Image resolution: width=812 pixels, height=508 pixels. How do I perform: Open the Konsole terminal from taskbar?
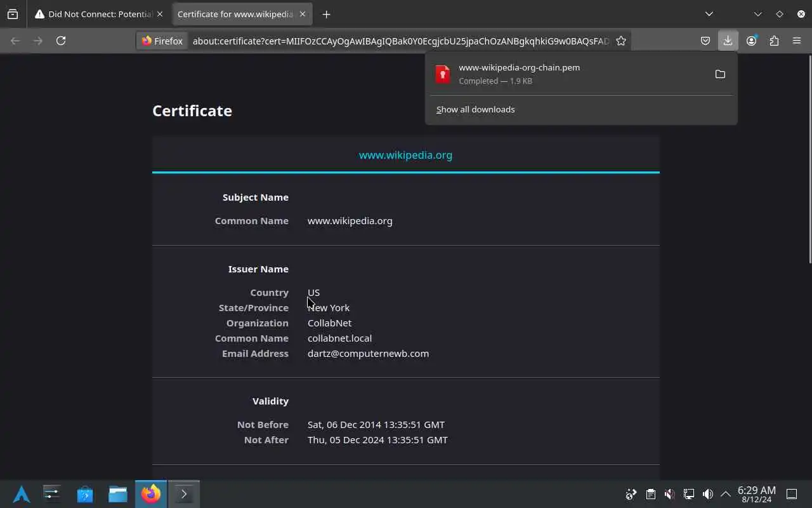pos(184,494)
